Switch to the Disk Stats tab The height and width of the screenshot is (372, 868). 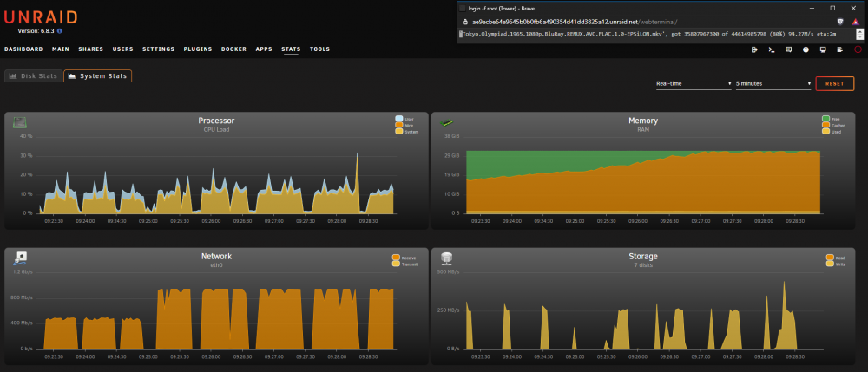tap(33, 76)
